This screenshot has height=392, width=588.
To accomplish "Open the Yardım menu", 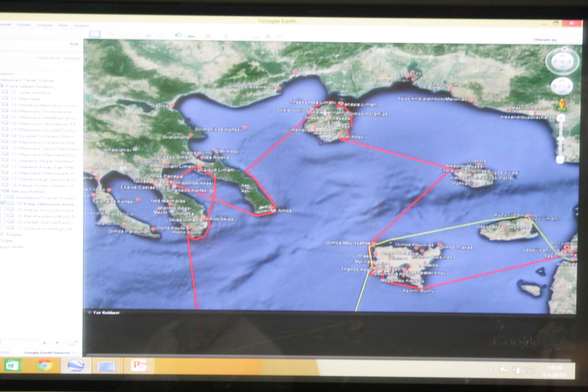I will [x=81, y=26].
